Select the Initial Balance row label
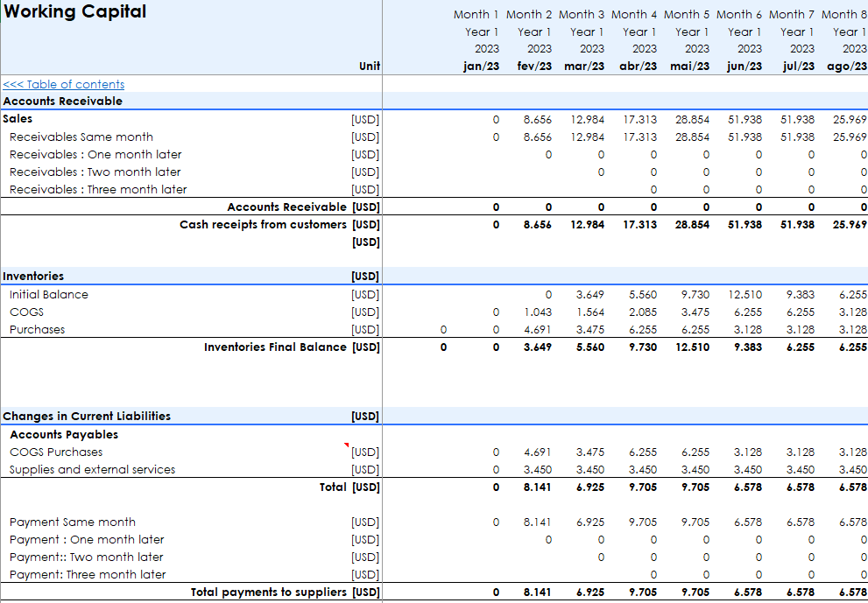Viewport: 868px width, 603px height. point(49,294)
